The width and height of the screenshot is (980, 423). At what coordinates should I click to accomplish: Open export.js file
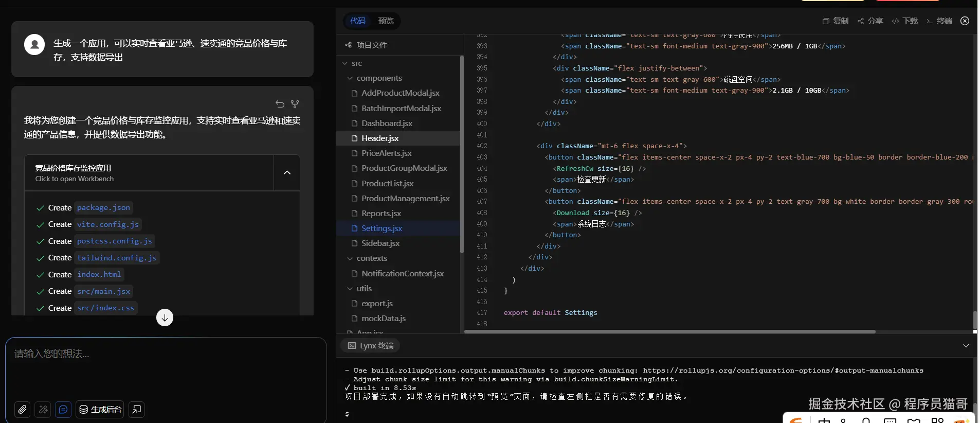click(x=398, y=304)
